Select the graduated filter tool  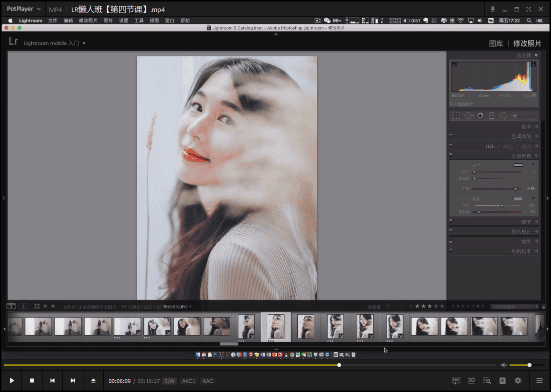492,115
